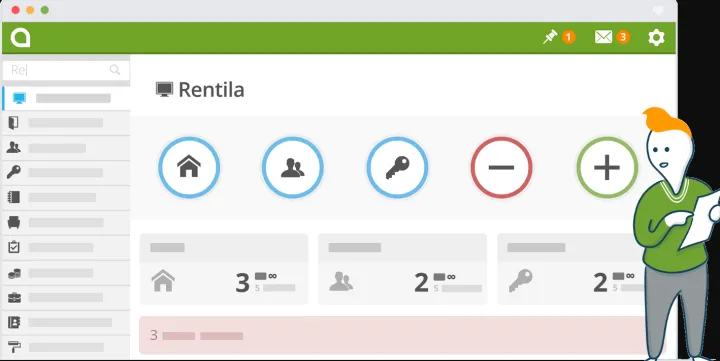The image size is (720, 361).
Task: Open the notebook icon sidebar item
Action: tap(66, 197)
